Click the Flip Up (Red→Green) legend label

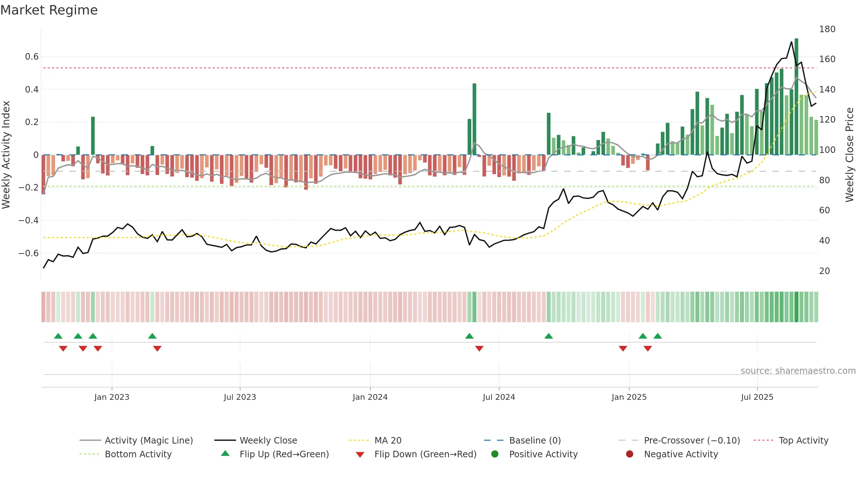(x=284, y=454)
